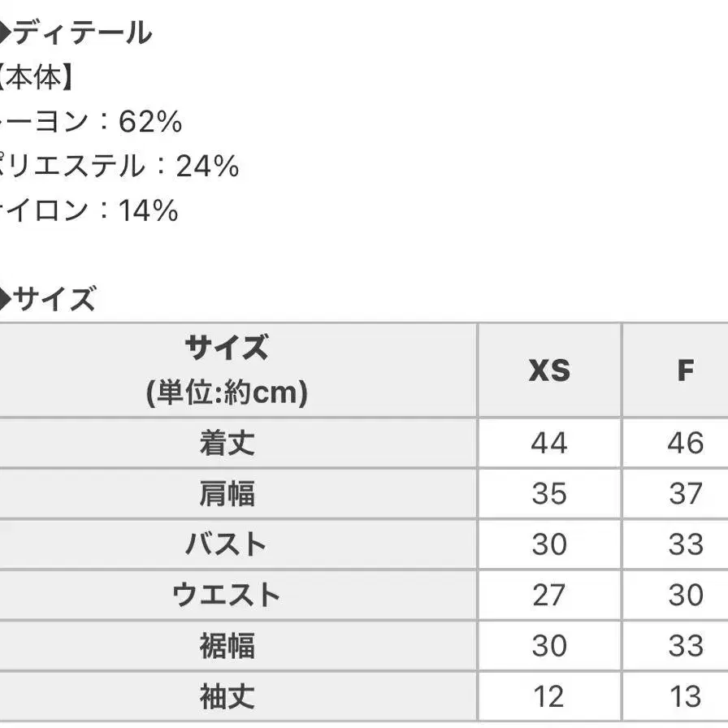Click the サイズ (単位:約cm) table header cell
Image resolution: width=728 pixels, height=728 pixels.
click(227, 370)
